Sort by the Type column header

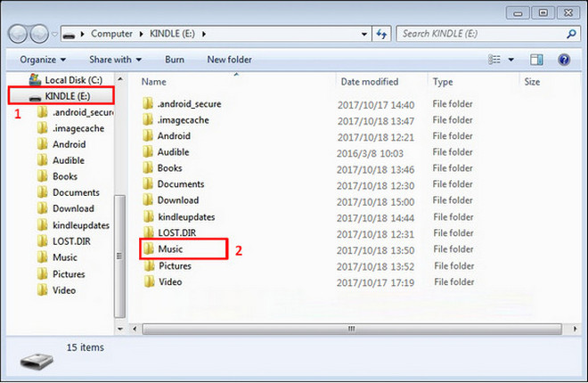click(x=443, y=82)
